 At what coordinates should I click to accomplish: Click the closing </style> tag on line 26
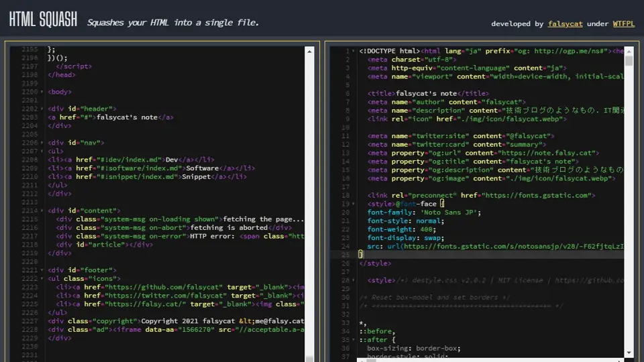point(376,263)
